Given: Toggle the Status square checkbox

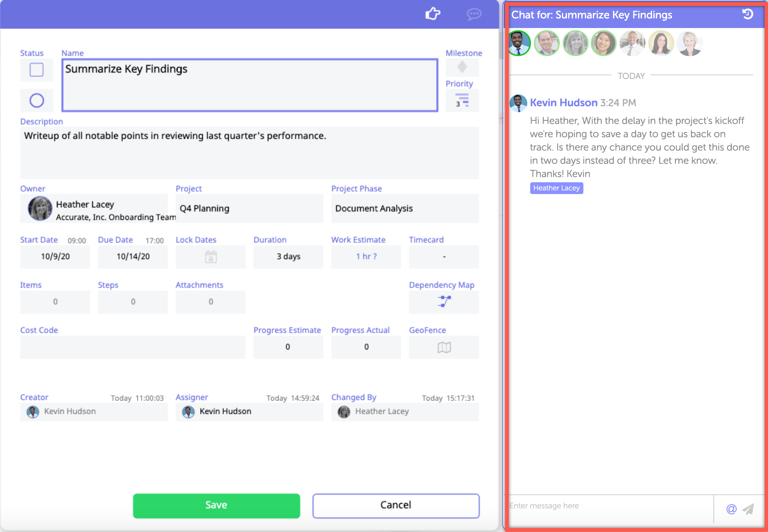Looking at the screenshot, I should [37, 70].
